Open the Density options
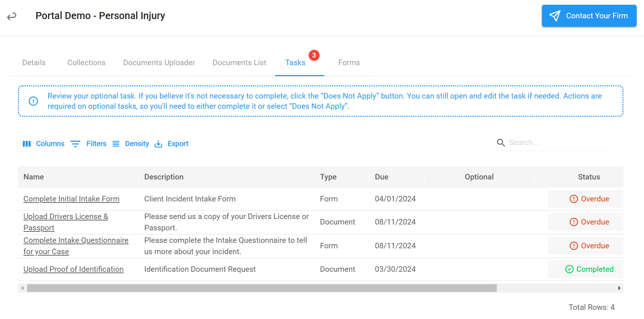 coord(131,144)
